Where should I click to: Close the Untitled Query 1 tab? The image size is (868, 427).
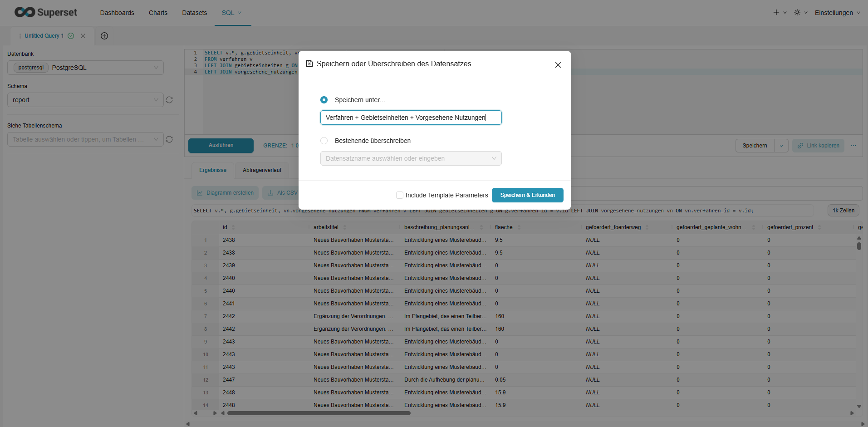pos(83,36)
